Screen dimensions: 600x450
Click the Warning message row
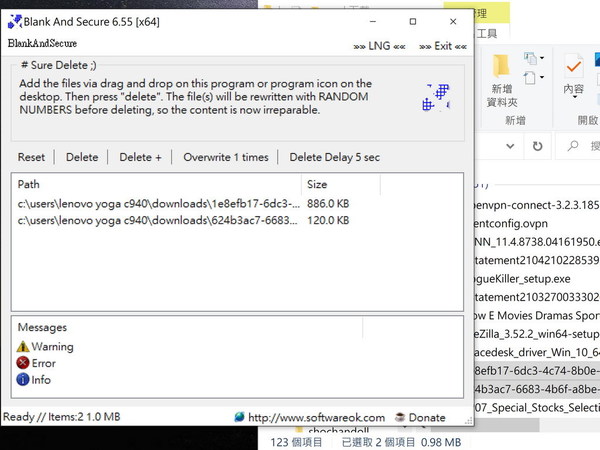(45, 346)
